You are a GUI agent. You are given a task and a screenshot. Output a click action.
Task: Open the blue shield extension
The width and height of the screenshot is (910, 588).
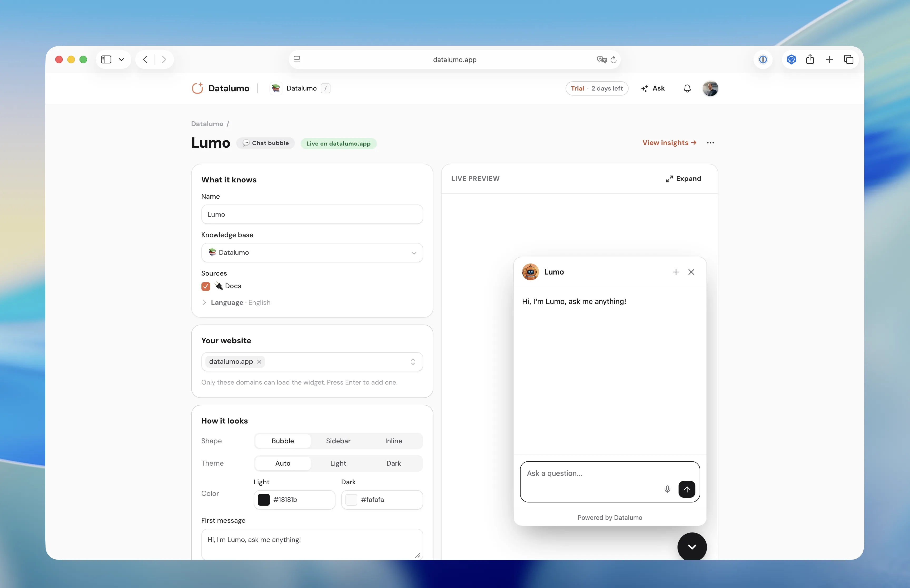pyautogui.click(x=791, y=59)
